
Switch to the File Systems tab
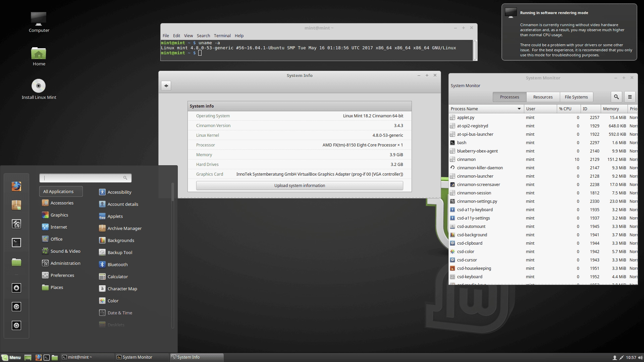pos(576,97)
